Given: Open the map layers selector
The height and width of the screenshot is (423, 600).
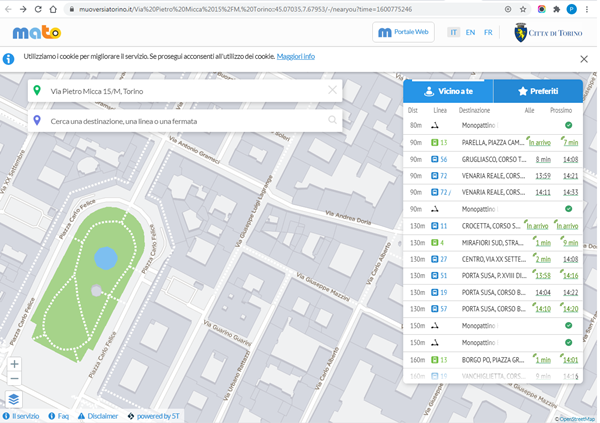Looking at the screenshot, I should click(14, 399).
